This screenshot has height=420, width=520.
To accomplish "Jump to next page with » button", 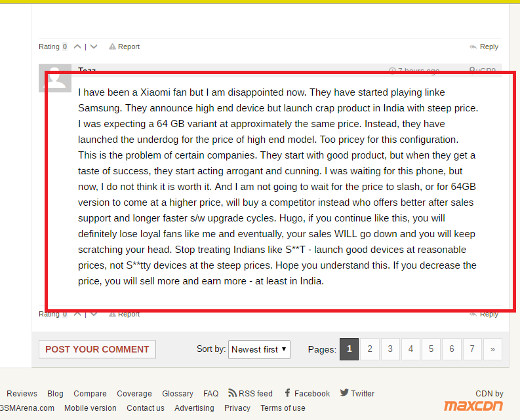I will click(x=492, y=349).
